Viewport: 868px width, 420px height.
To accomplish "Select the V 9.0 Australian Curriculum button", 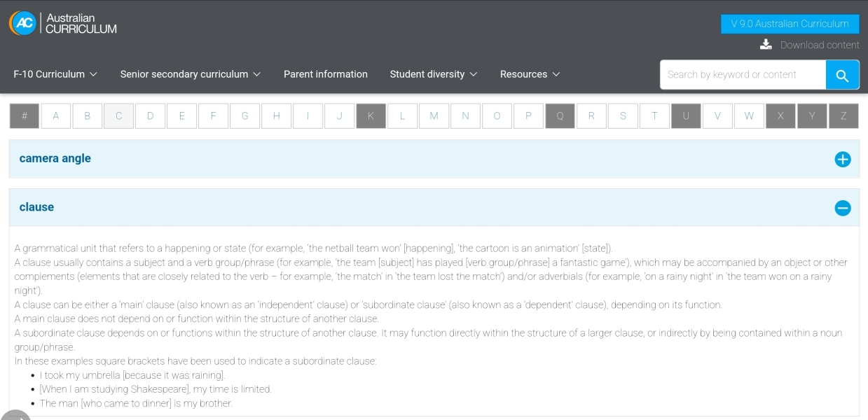I will [790, 24].
